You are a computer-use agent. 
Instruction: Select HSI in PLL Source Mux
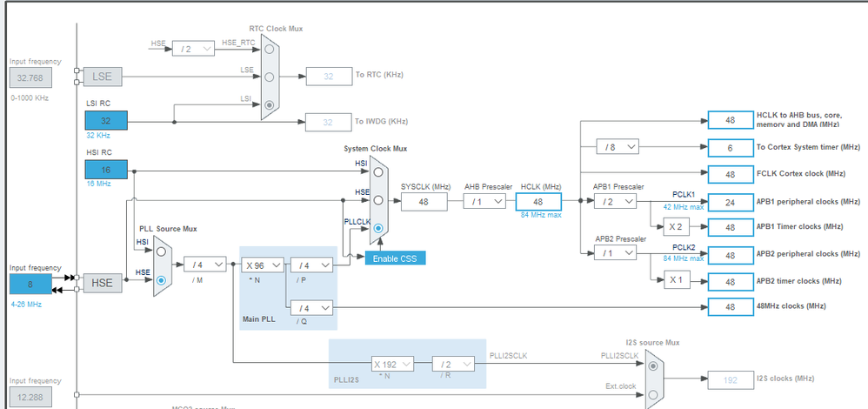tap(161, 251)
